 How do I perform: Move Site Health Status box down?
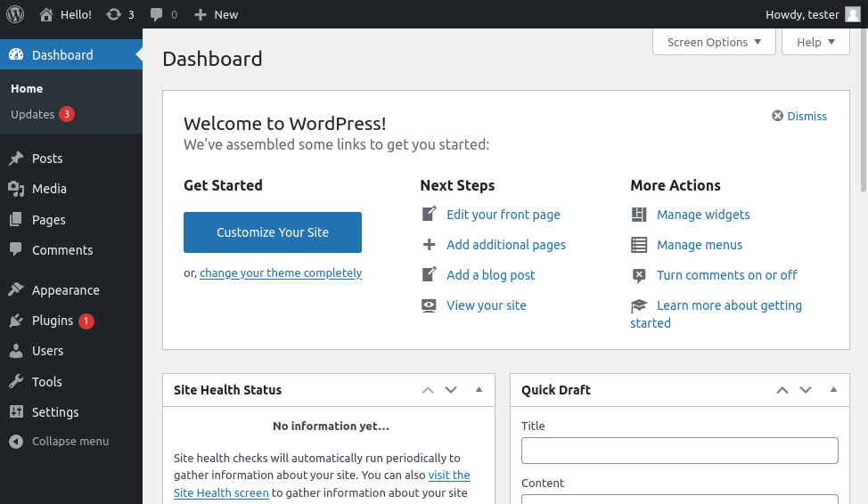(x=451, y=390)
